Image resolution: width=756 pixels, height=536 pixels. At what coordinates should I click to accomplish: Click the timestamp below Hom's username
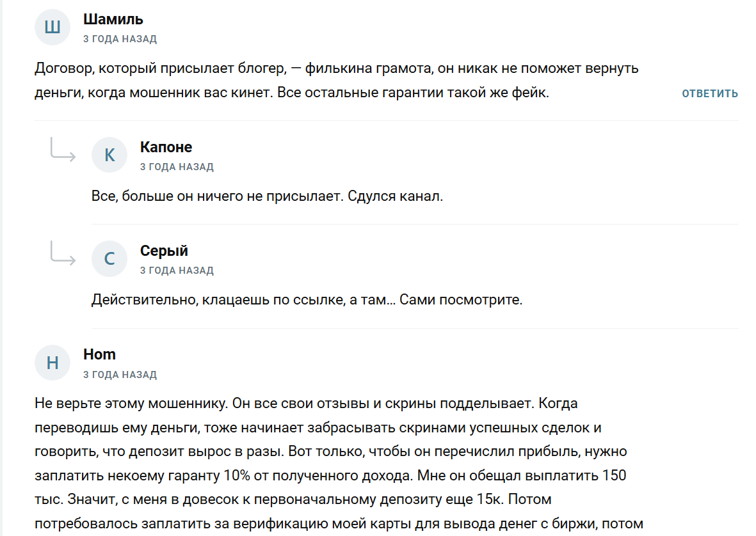120,374
